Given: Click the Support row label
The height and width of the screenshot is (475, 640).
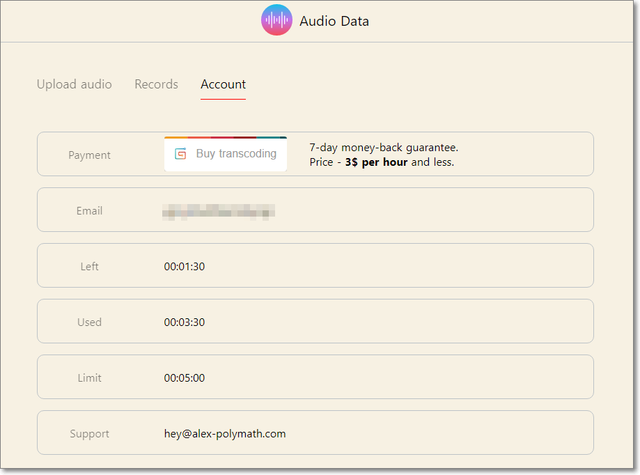Looking at the screenshot, I should pyautogui.click(x=90, y=434).
